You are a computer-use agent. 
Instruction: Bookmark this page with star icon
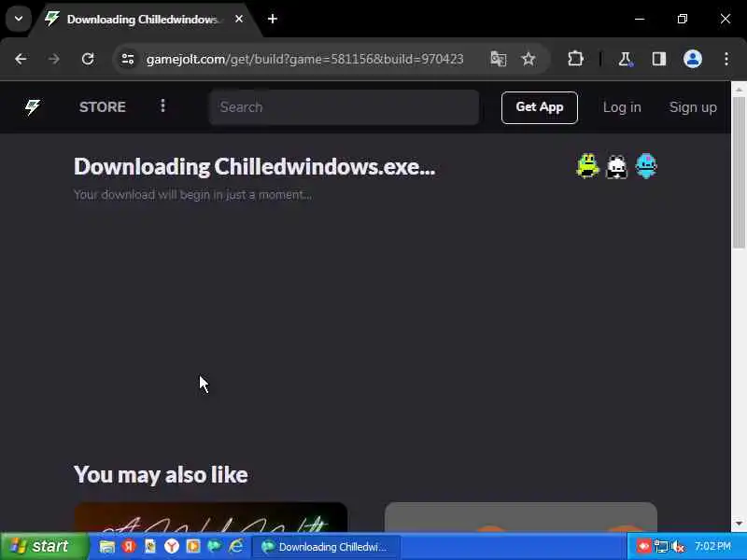tap(529, 59)
